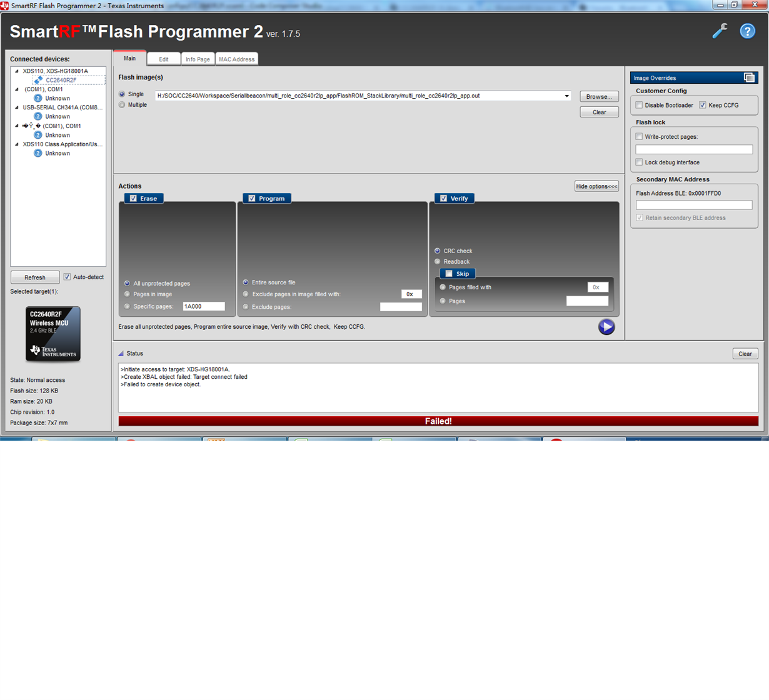Enable Disable Bootloader checkbox
769x700 pixels.
coord(639,105)
